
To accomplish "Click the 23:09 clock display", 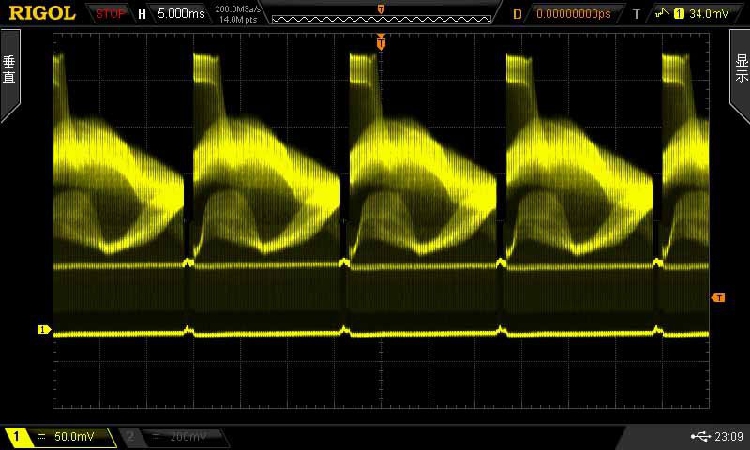I will tap(729, 437).
